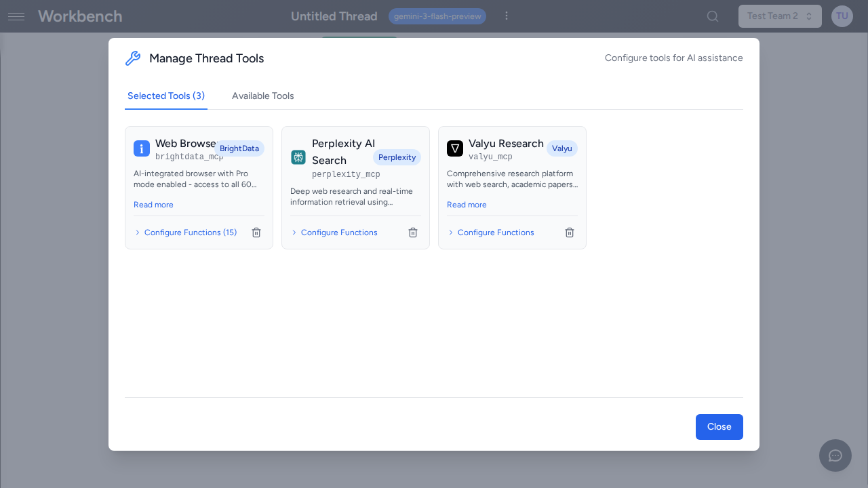Delete the Web Browser tool via trash icon
The image size is (868, 488).
[256, 232]
